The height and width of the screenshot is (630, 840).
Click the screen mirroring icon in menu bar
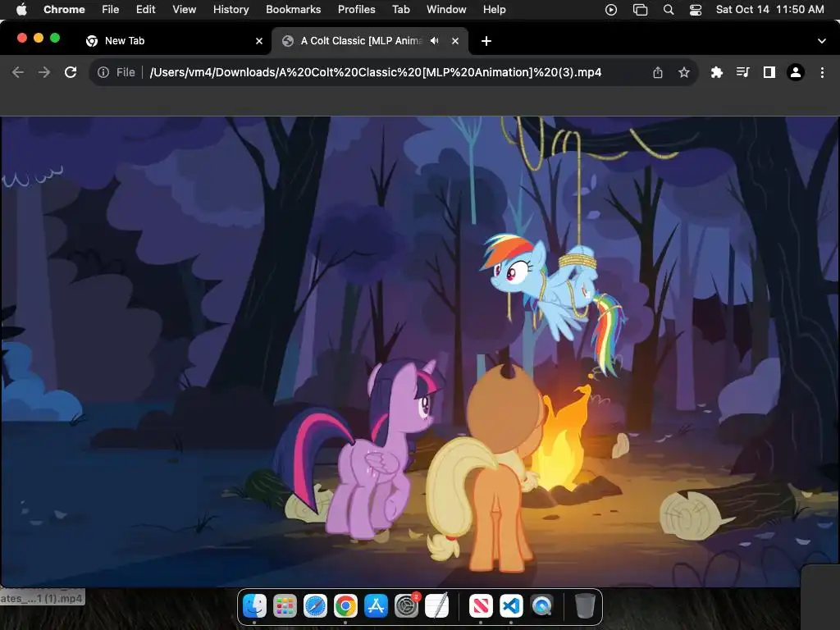(x=640, y=10)
